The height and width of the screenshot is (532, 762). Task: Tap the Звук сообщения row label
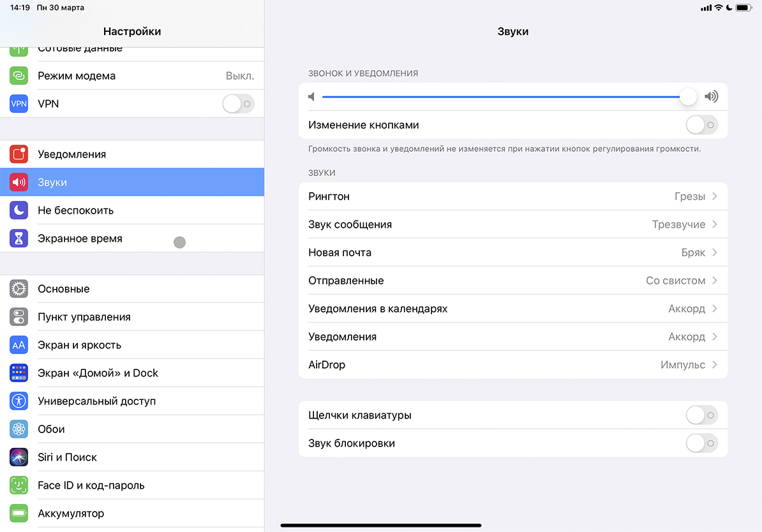[350, 225]
